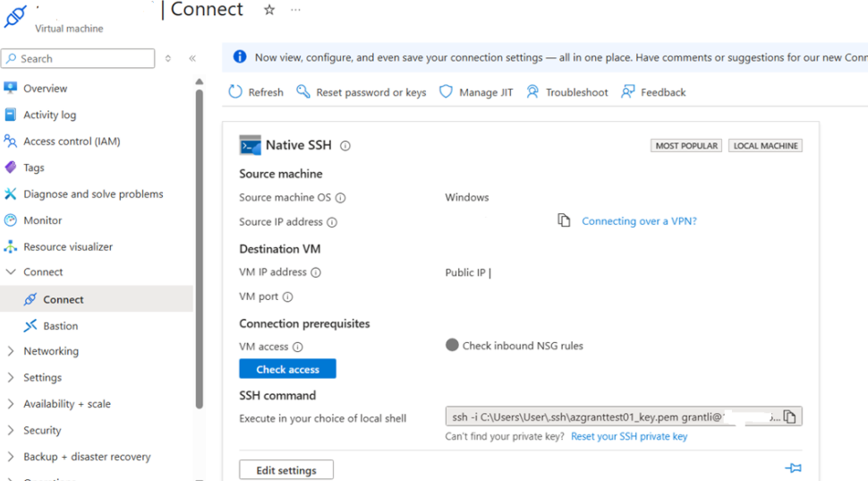Click the pin icon at bottom right

click(793, 468)
